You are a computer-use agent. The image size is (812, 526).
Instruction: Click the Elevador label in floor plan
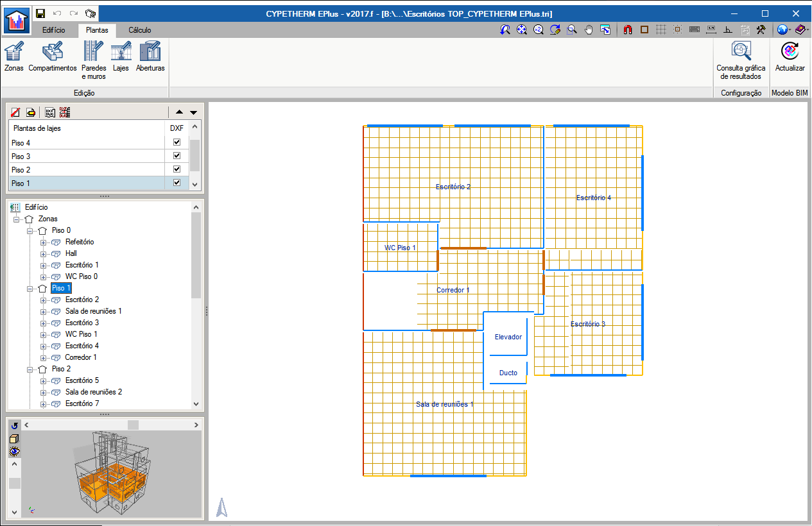click(508, 337)
